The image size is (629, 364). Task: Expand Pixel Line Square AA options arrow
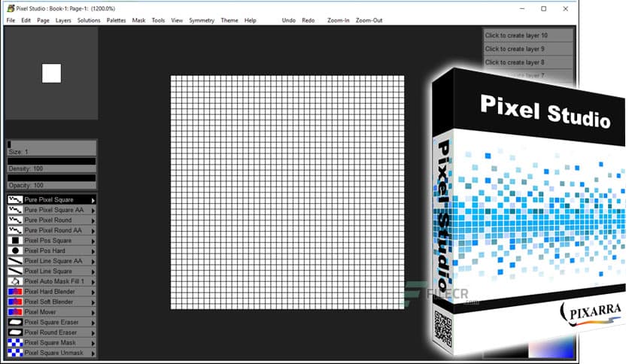(93, 262)
